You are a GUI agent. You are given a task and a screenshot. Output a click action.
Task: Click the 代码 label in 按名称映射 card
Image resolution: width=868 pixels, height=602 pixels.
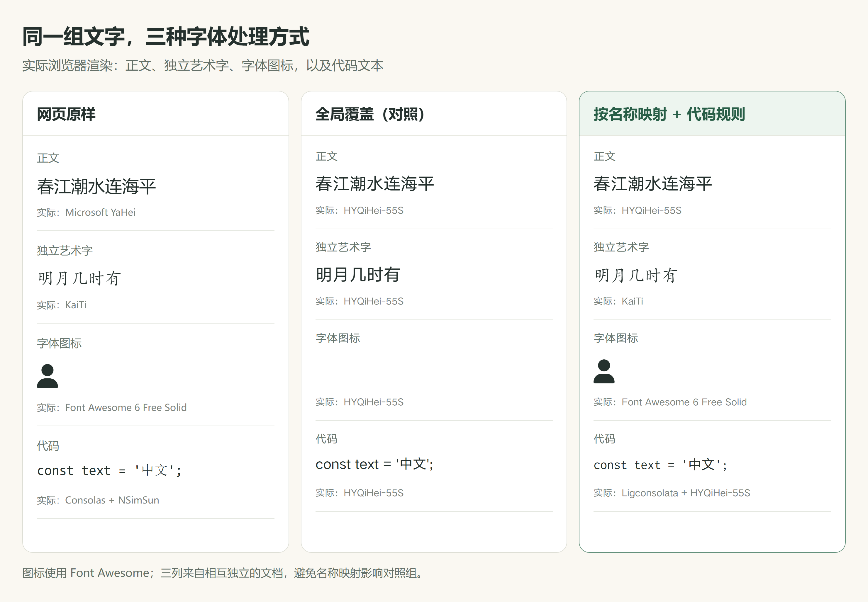[x=604, y=439]
